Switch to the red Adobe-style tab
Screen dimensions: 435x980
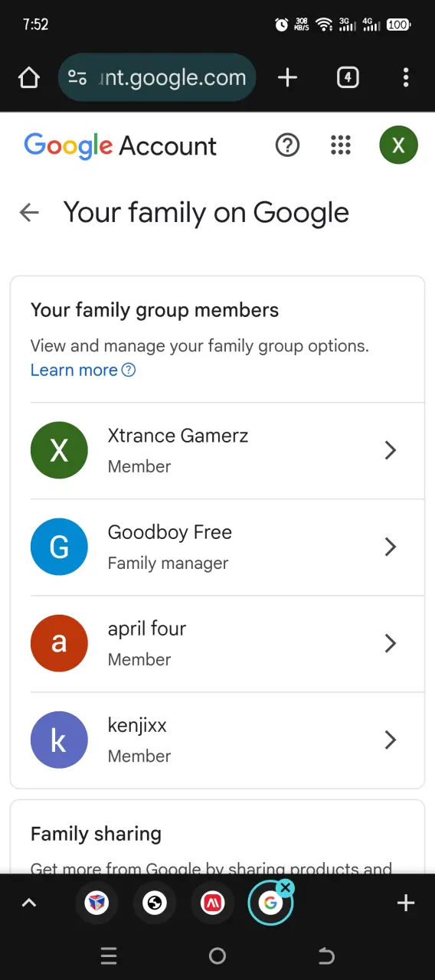pyautogui.click(x=212, y=903)
